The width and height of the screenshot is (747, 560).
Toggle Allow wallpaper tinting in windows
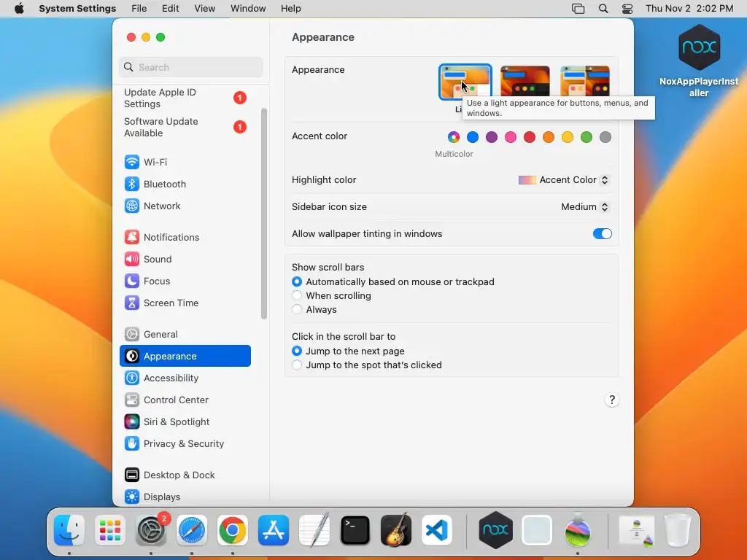602,234
